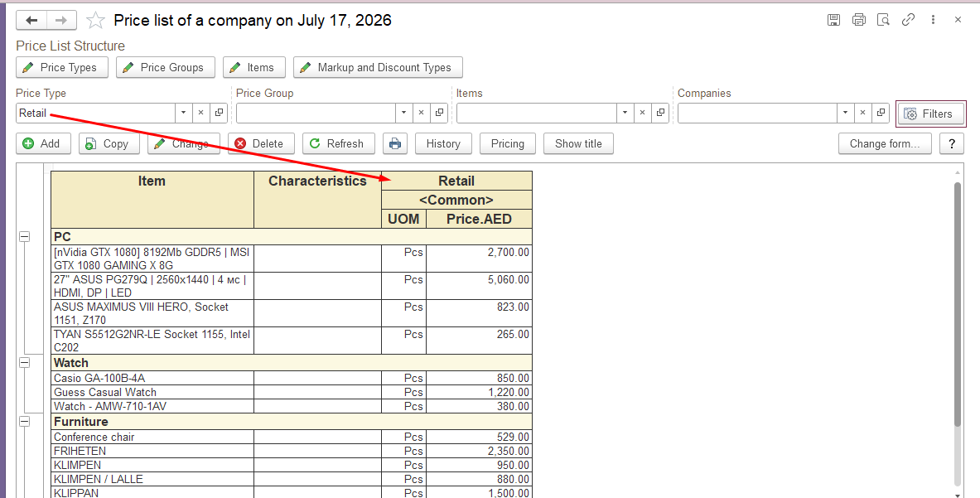
Task: Click the Price.AED column header
Action: click(x=480, y=219)
